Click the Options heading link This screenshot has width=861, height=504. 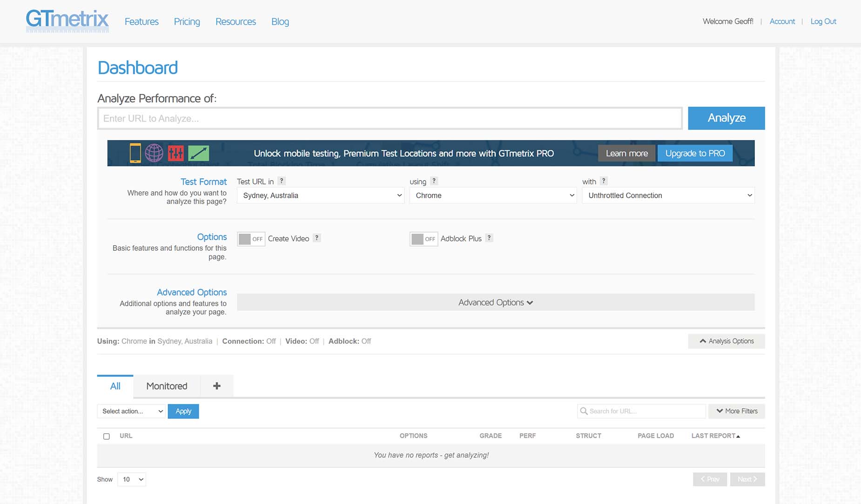(212, 237)
